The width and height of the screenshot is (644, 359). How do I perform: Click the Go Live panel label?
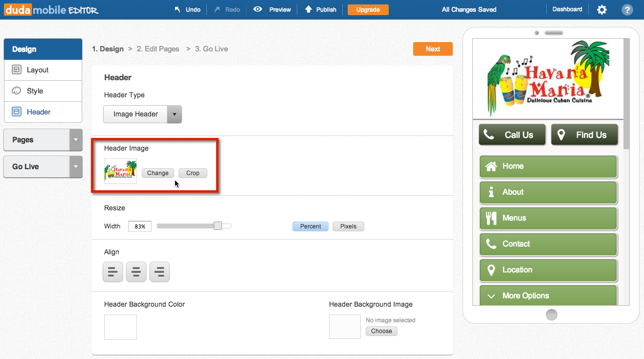click(25, 167)
